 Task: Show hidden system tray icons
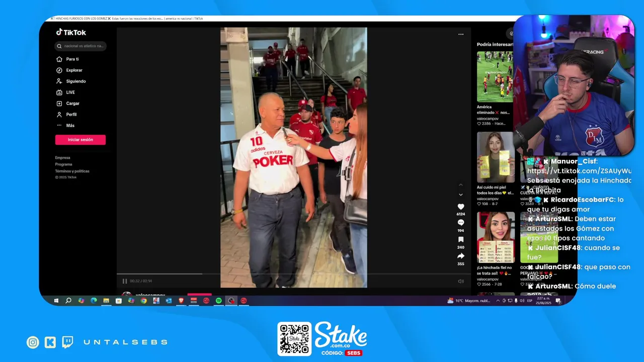pos(498,301)
